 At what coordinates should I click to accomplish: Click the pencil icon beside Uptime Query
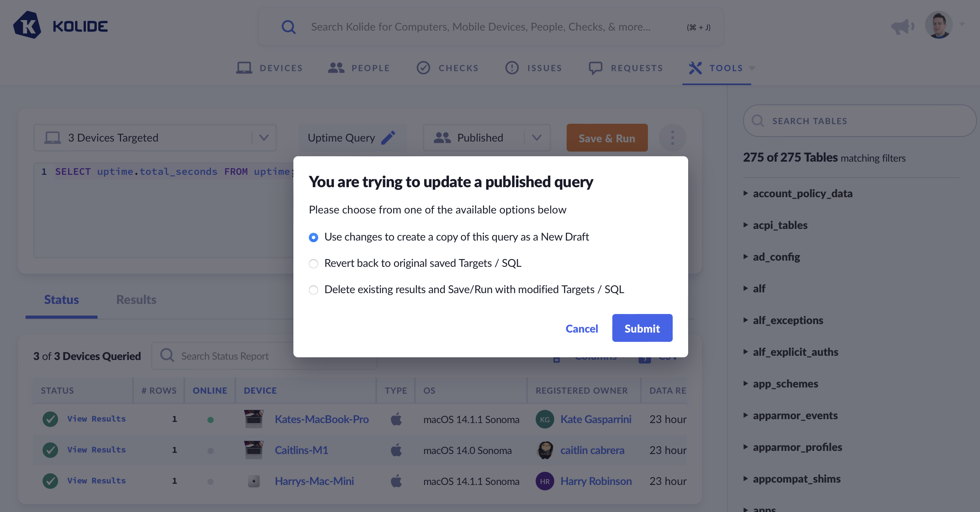click(x=388, y=138)
